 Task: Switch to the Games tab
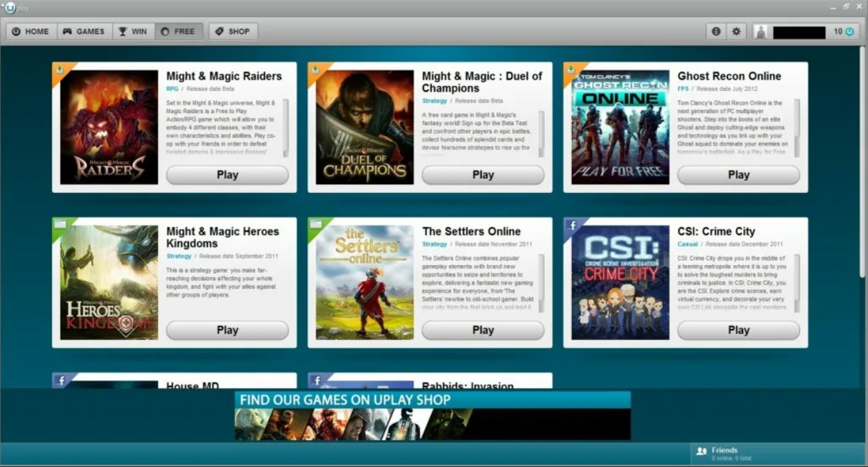(x=84, y=31)
